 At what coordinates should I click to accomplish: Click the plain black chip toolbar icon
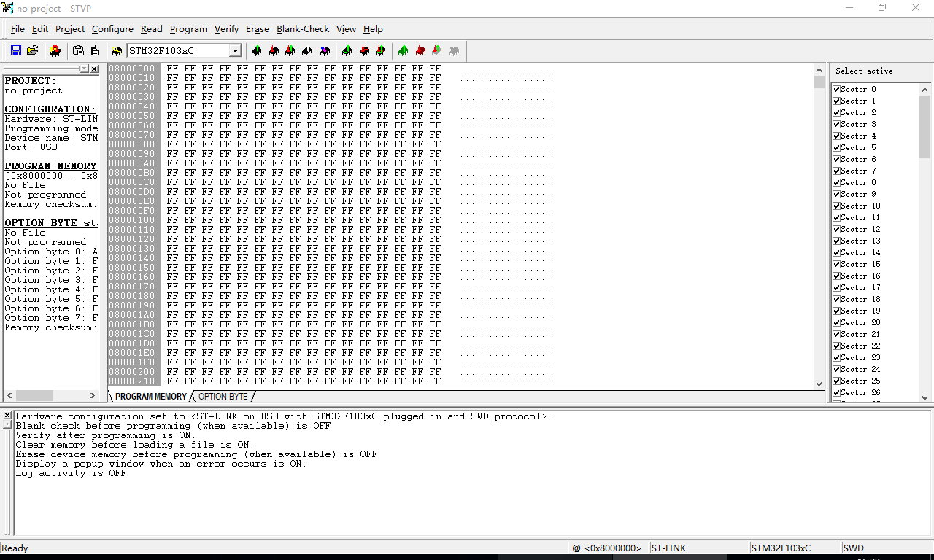(x=307, y=51)
